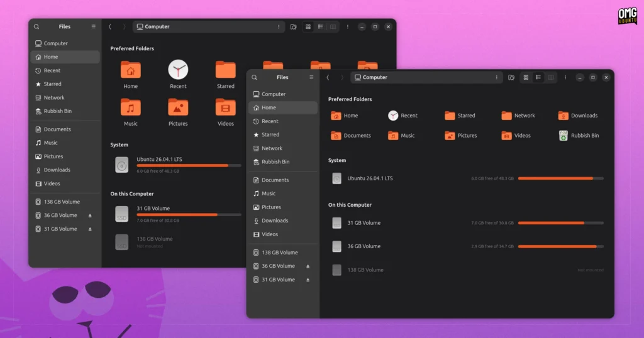Open Rubbish Bin in front window's Preferred Folders
Screen dimensions: 644x338
point(579,135)
